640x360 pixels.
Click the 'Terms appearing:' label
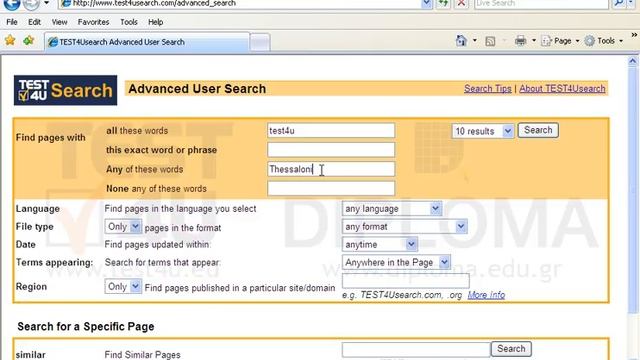point(54,262)
